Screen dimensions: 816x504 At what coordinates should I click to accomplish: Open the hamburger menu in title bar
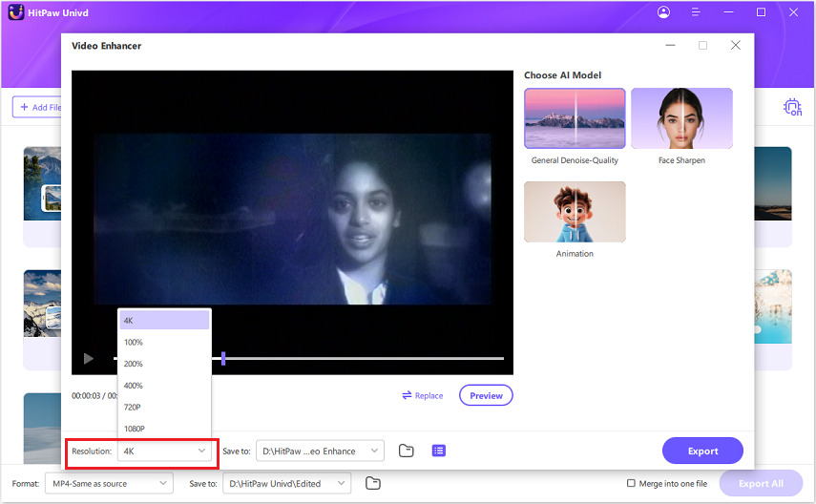(697, 12)
